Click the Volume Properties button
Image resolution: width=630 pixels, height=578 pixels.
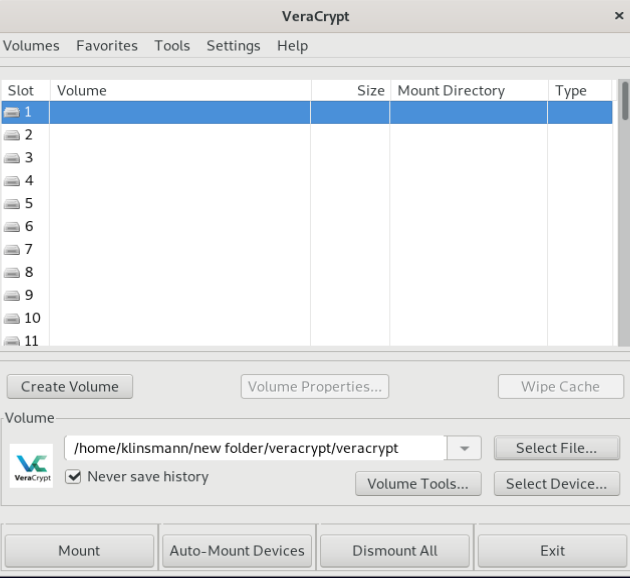click(x=315, y=386)
